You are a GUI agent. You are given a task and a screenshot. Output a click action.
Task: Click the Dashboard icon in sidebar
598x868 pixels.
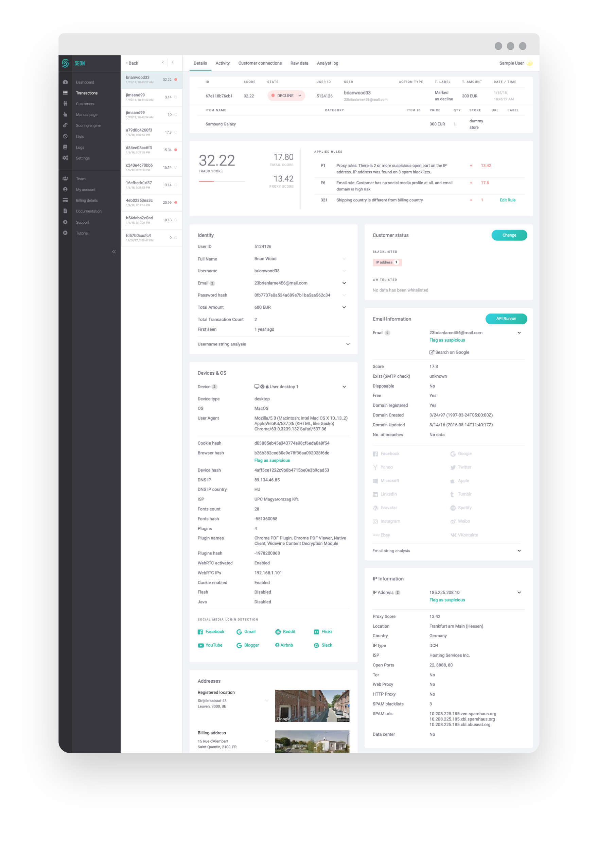[65, 82]
